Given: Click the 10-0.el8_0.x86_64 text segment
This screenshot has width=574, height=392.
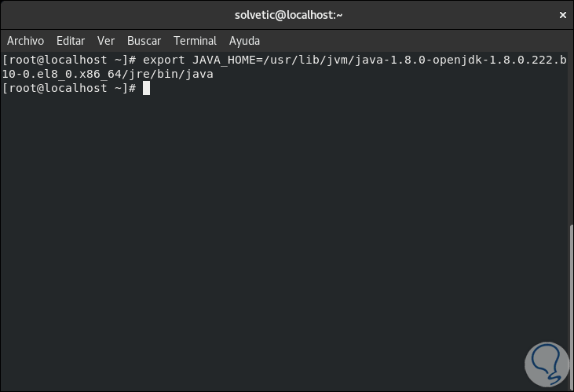Looking at the screenshot, I should pyautogui.click(x=63, y=74).
